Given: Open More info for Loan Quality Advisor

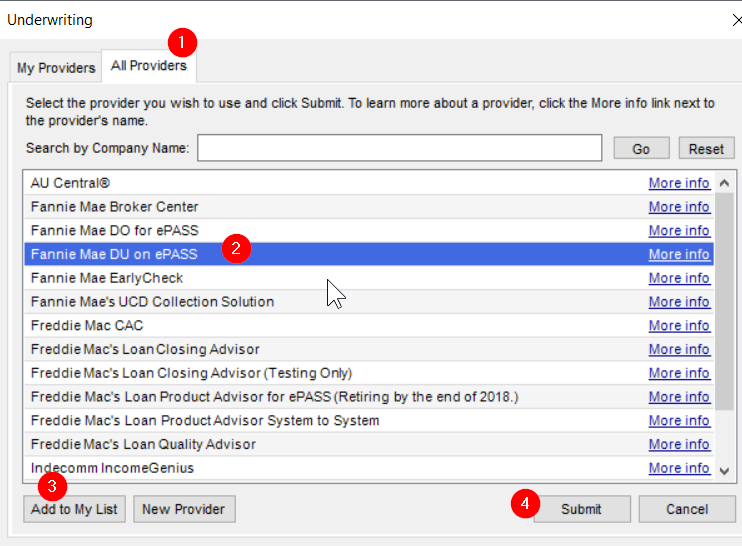Looking at the screenshot, I should (679, 444).
